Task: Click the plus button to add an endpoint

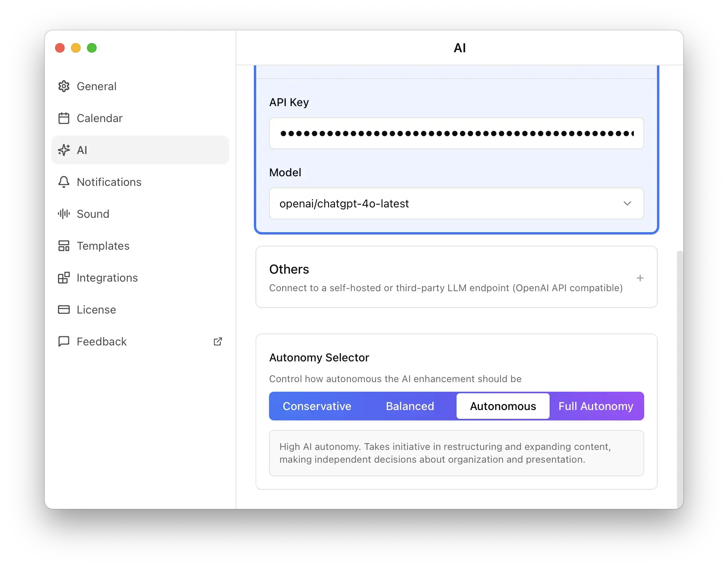Action: point(640,278)
